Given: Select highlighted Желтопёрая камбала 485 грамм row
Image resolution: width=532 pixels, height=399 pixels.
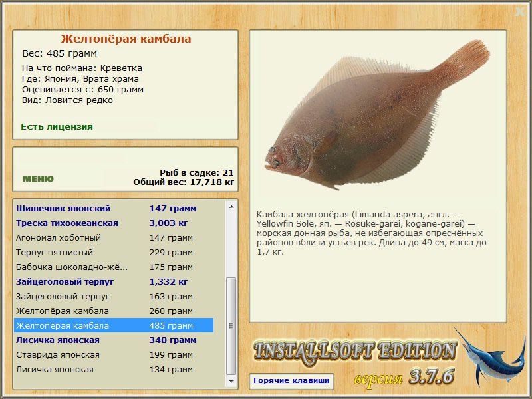Looking at the screenshot, I should click(114, 325).
